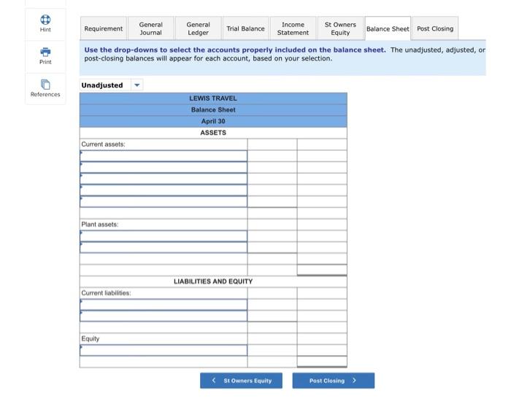This screenshot has height=420, width=511.
Task: Click the ASSETS heading
Action: point(213,133)
